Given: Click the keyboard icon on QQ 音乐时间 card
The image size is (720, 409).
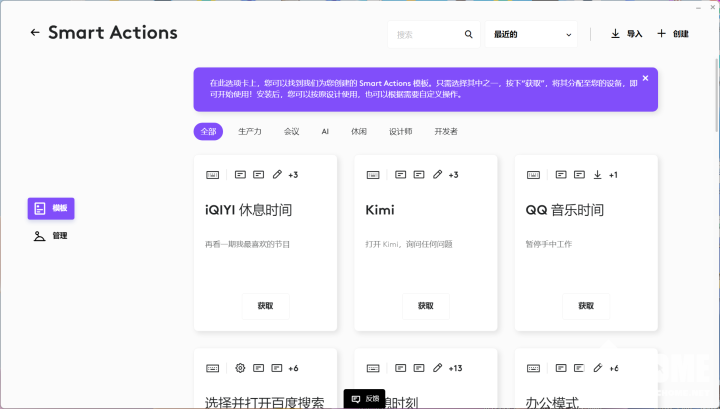Looking at the screenshot, I should coord(533,175).
